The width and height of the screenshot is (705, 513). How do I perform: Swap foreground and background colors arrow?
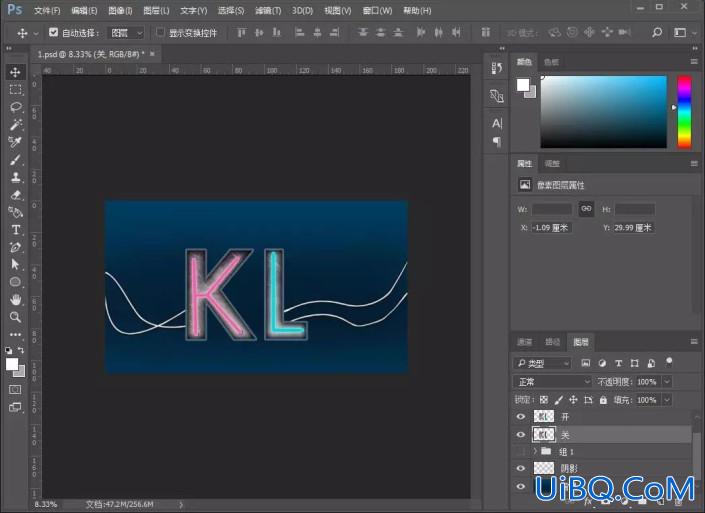click(21, 350)
